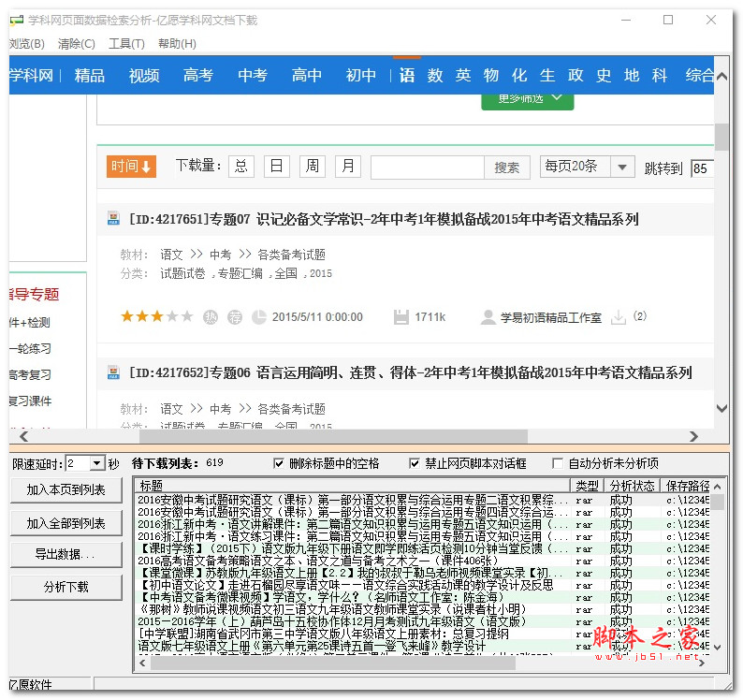Switch to the 精品 navigation tab
The height and width of the screenshot is (700, 743).
90,76
